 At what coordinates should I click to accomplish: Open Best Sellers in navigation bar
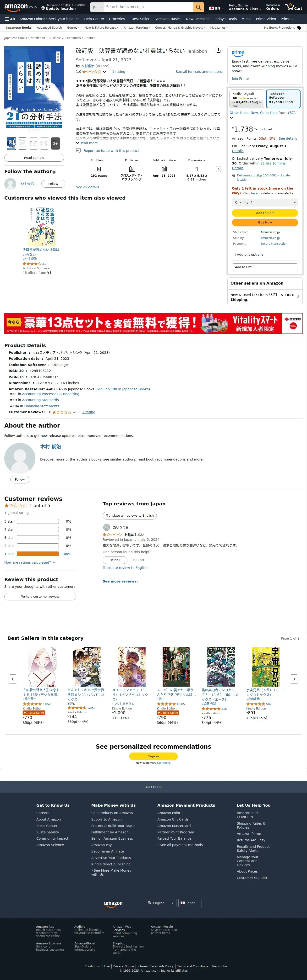141,19
